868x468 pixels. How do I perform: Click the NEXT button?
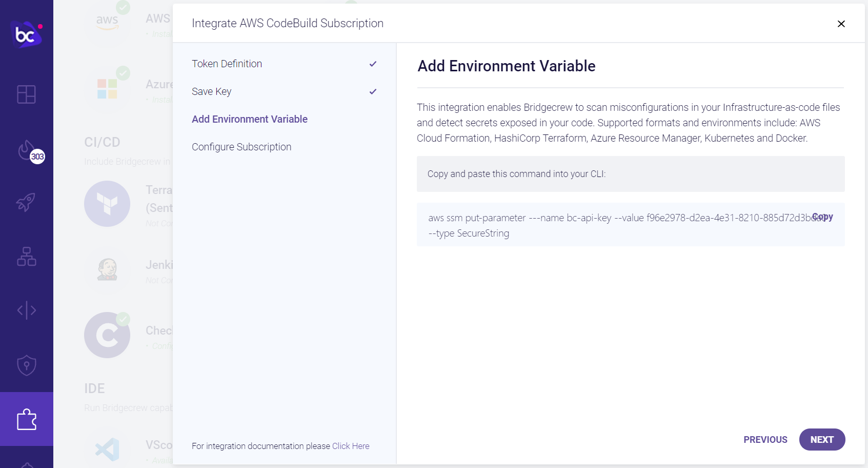[822, 439]
